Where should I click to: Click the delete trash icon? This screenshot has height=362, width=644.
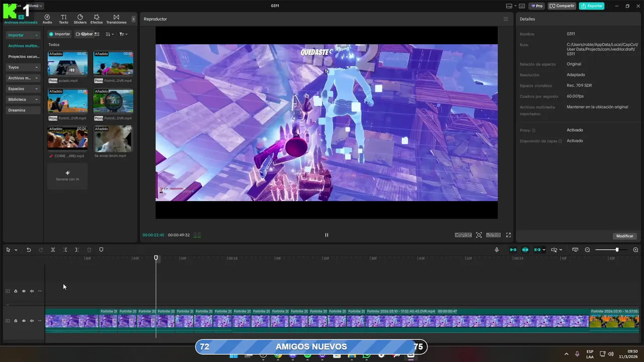(89, 250)
